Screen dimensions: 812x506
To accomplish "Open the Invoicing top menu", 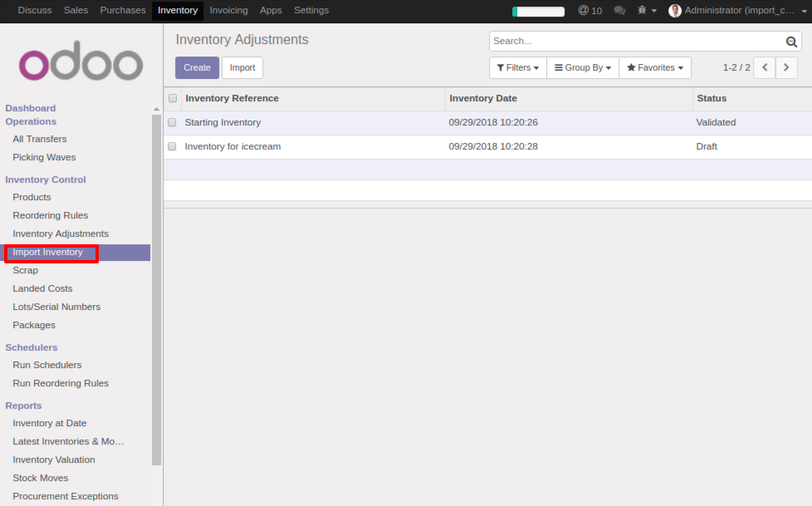I will (x=228, y=11).
